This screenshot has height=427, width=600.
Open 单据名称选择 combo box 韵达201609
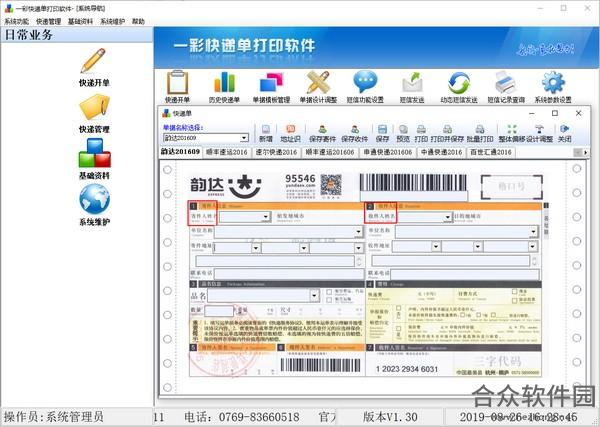tap(206, 138)
